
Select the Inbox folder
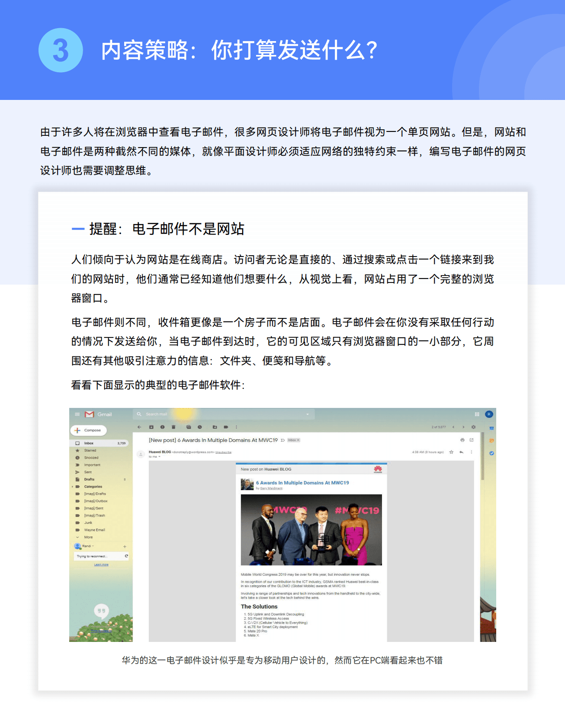point(100,443)
